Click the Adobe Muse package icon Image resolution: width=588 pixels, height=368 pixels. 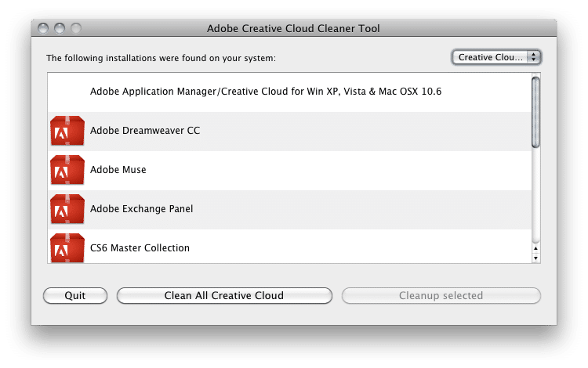coord(67,170)
